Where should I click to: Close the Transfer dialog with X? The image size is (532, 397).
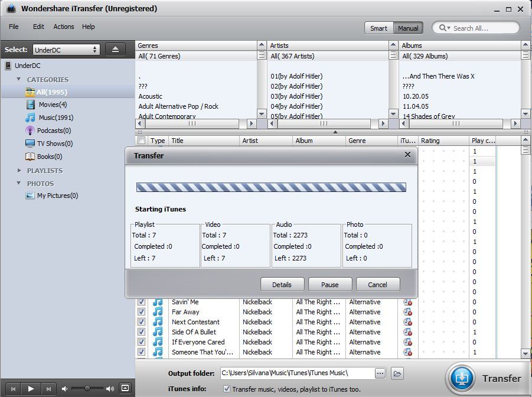(407, 155)
